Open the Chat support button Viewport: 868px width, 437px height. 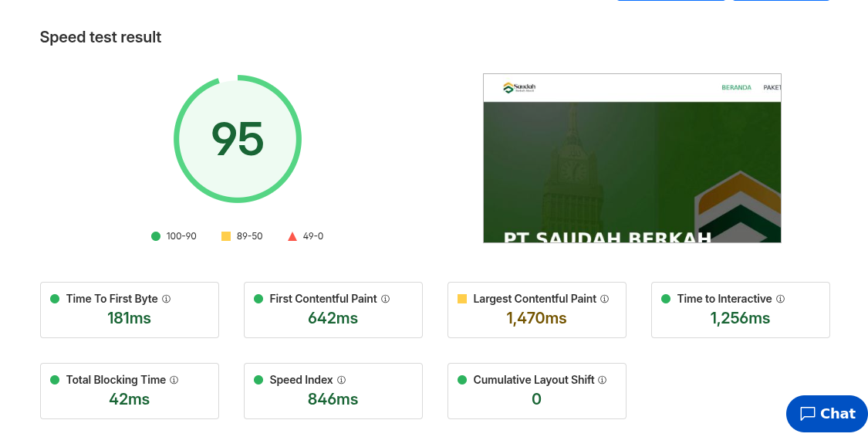(827, 414)
